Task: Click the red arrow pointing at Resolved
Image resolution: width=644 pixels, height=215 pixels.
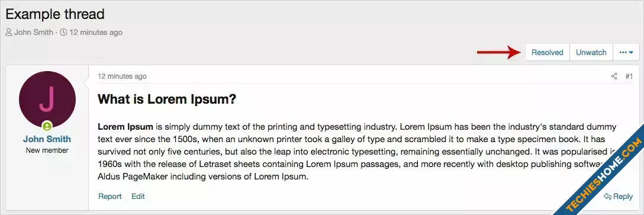Action: tap(498, 52)
